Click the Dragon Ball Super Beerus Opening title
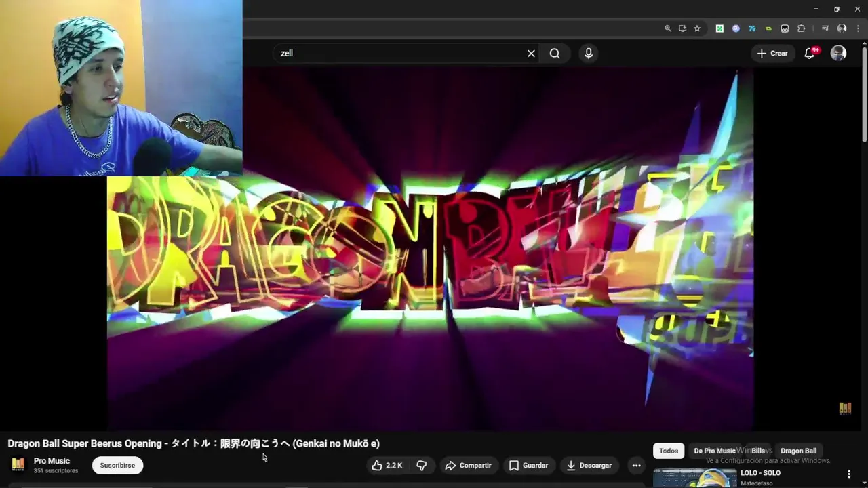 coord(193,443)
